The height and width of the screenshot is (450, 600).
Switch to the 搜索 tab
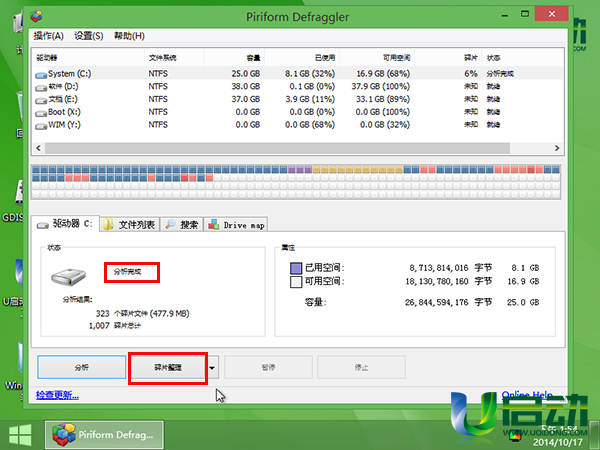click(182, 225)
